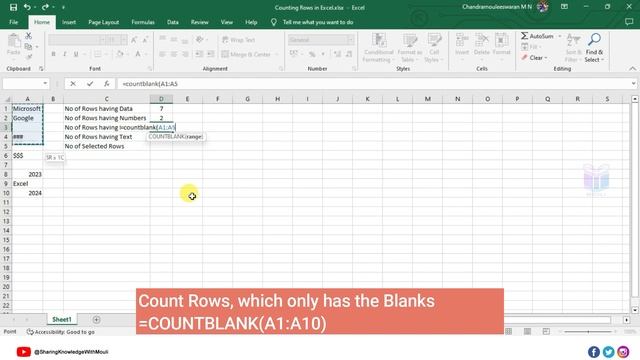Confirm the formula with checkmark icon
Viewport: 640px width, 360px height.
(x=90, y=84)
